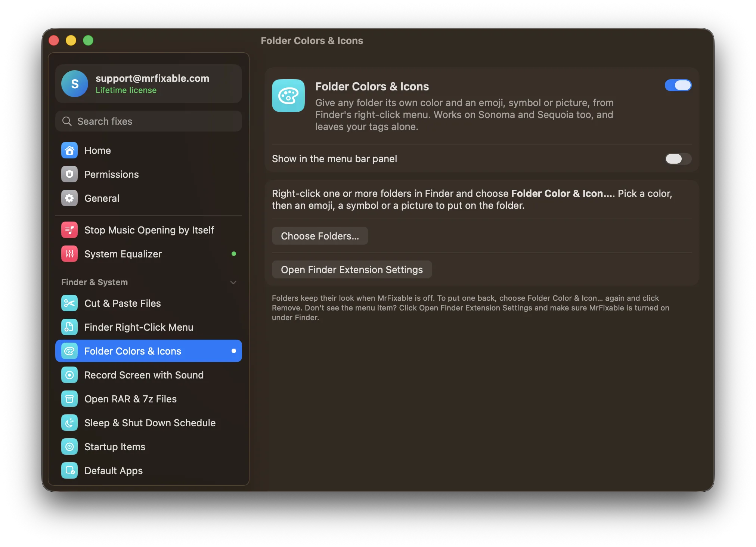Image resolution: width=756 pixels, height=547 pixels.
Task: Click the Cut & Paste scissors icon
Action: pyautogui.click(x=69, y=303)
